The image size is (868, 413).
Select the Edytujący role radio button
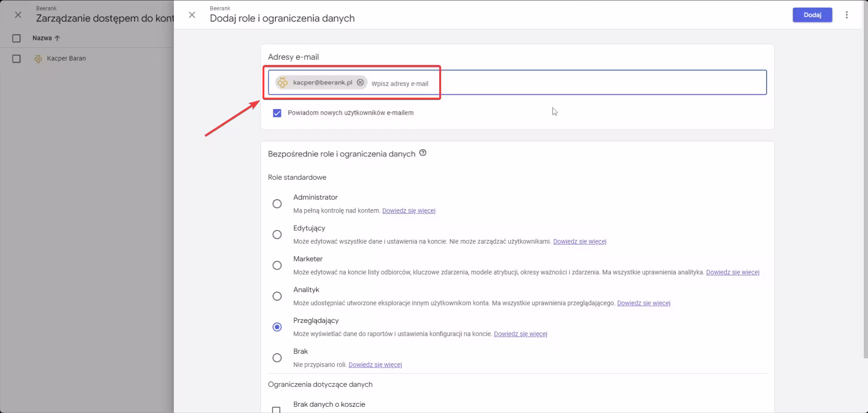(277, 235)
